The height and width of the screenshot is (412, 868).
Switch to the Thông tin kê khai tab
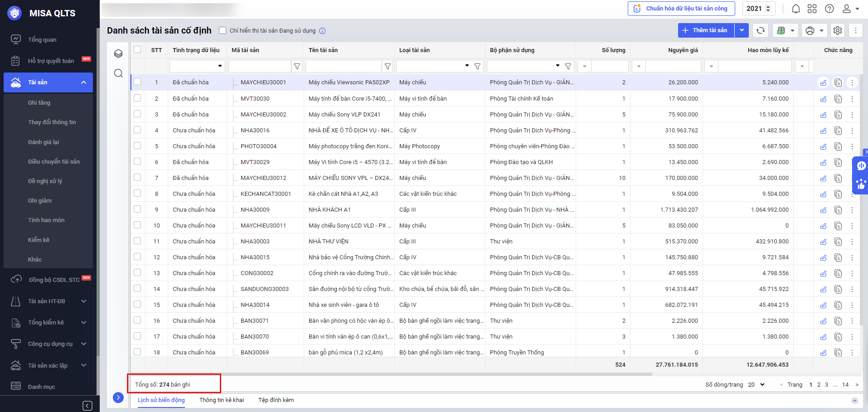221,400
